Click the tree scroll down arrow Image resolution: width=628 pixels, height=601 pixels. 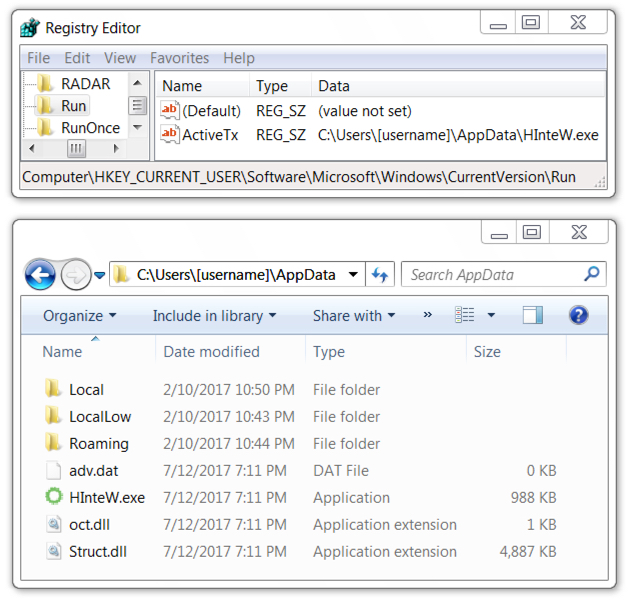click(x=137, y=127)
